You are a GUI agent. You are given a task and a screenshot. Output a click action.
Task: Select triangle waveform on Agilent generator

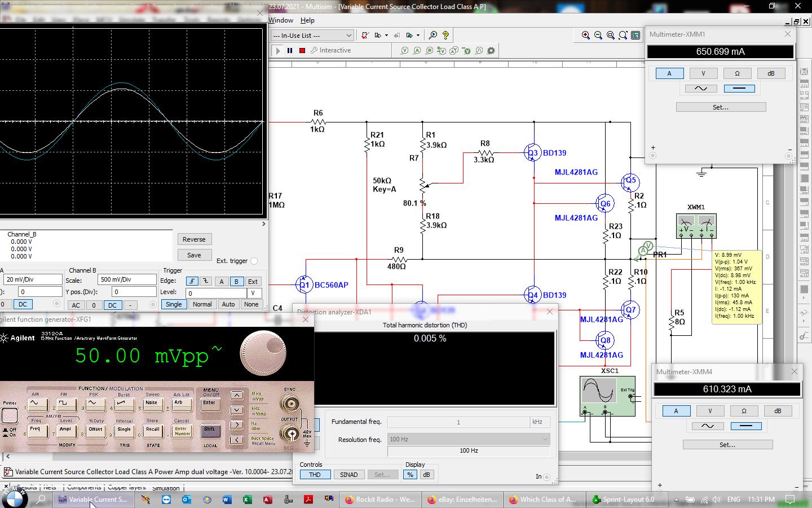(x=95, y=404)
